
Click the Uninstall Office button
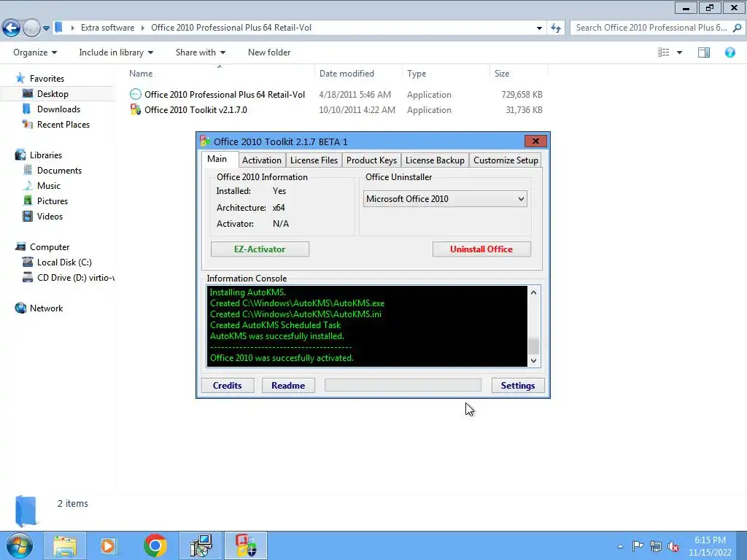coord(481,249)
